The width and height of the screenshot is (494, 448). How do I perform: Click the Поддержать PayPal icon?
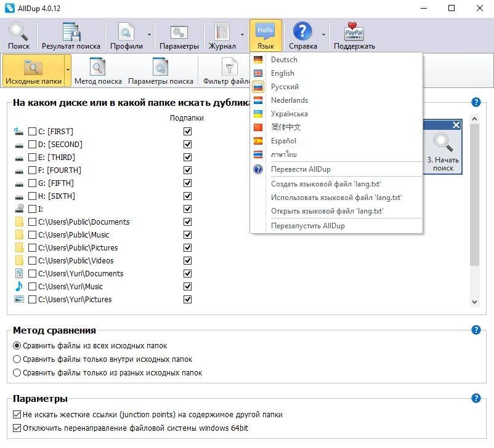point(354,31)
